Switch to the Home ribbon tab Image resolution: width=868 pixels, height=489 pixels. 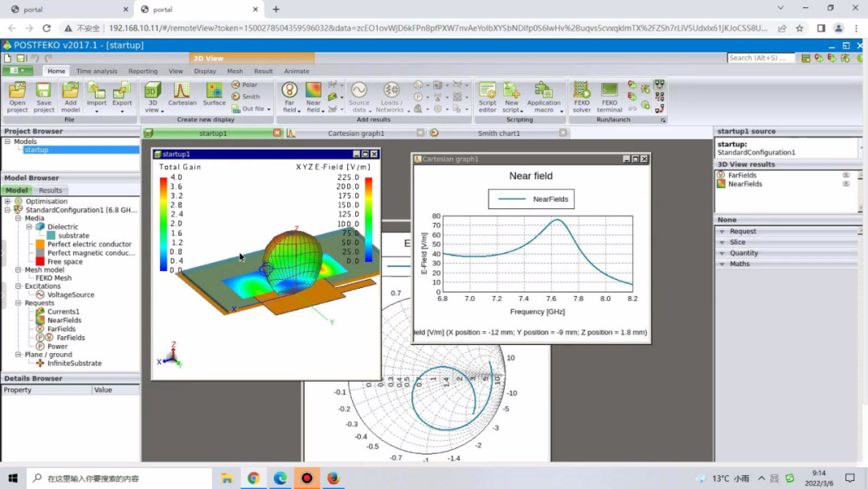click(56, 71)
